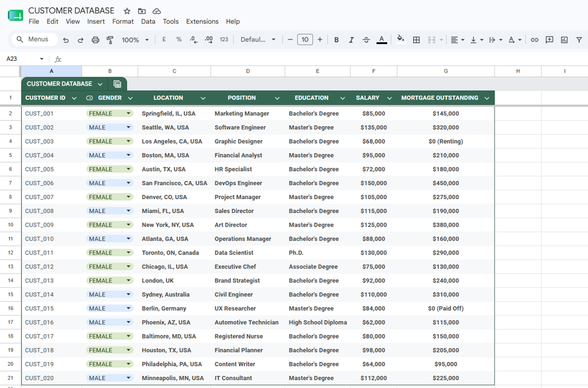The width and height of the screenshot is (588, 388).
Task: Apply Strikethrough formatting
Action: tap(367, 40)
